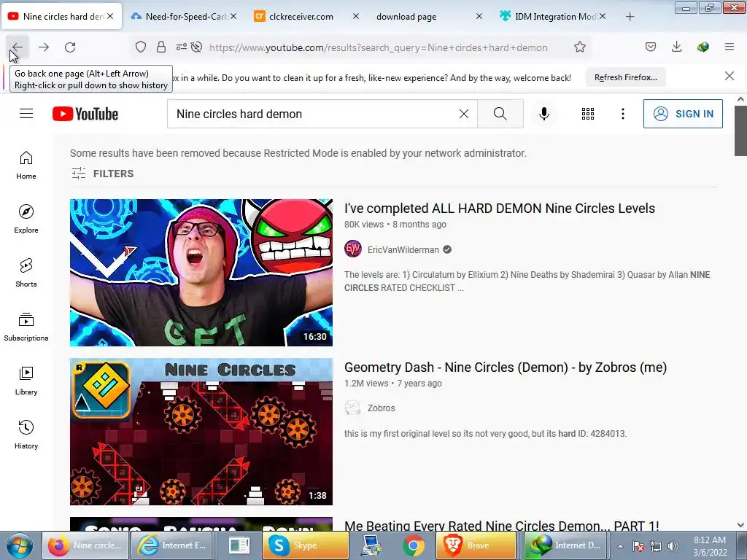Click the SIGN IN button
Screen dimensions: 747x560
pyautogui.click(x=683, y=114)
